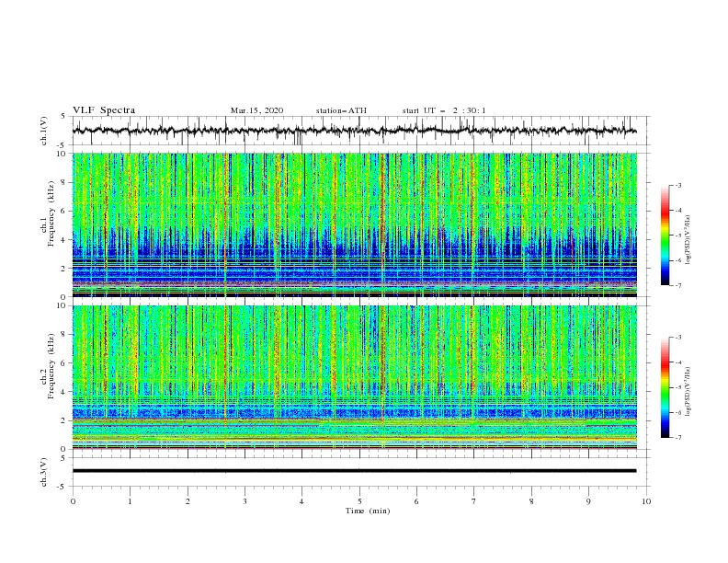The height and width of the screenshot is (563, 728).
Task: Click the upper colorbar 'log(PSD)(V²/Hz)' label
Action: click(x=688, y=240)
